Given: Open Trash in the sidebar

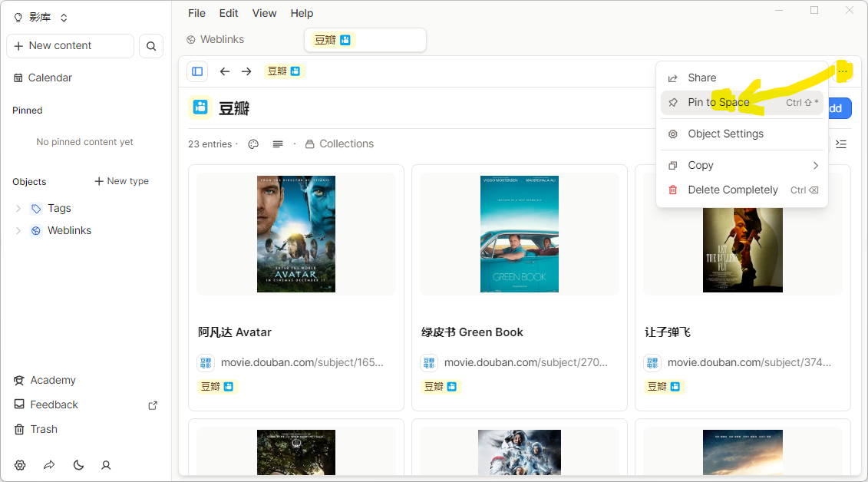Looking at the screenshot, I should tap(44, 429).
